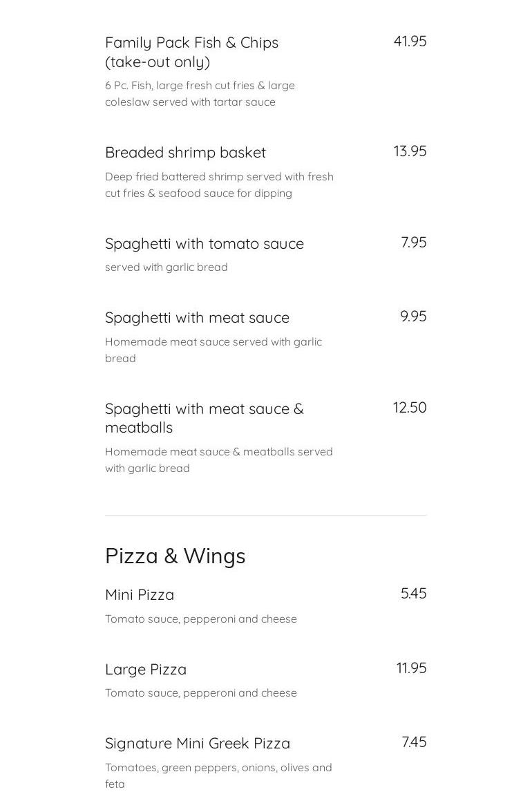
Task: Click the 'Homemade meat sauce & meatballs' description
Action: tap(219, 460)
